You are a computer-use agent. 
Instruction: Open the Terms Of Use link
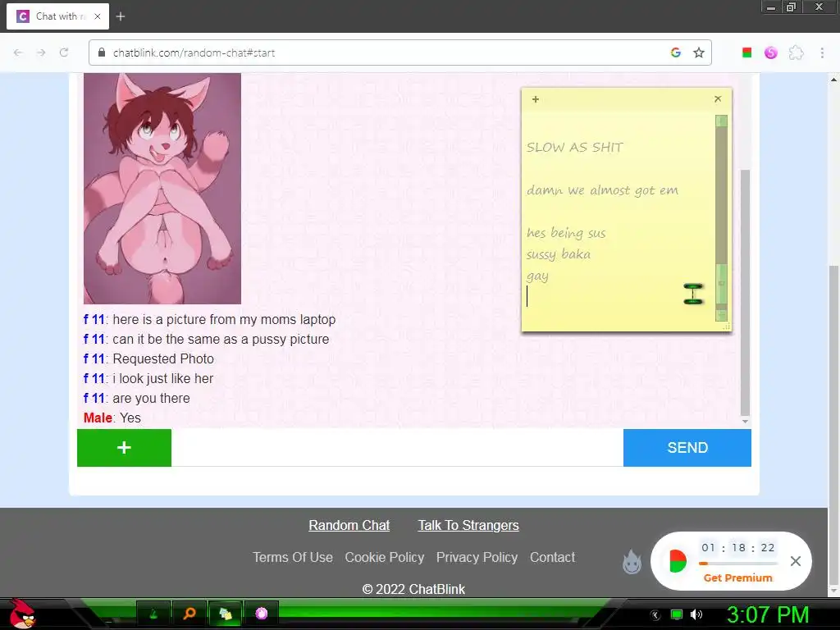click(293, 557)
